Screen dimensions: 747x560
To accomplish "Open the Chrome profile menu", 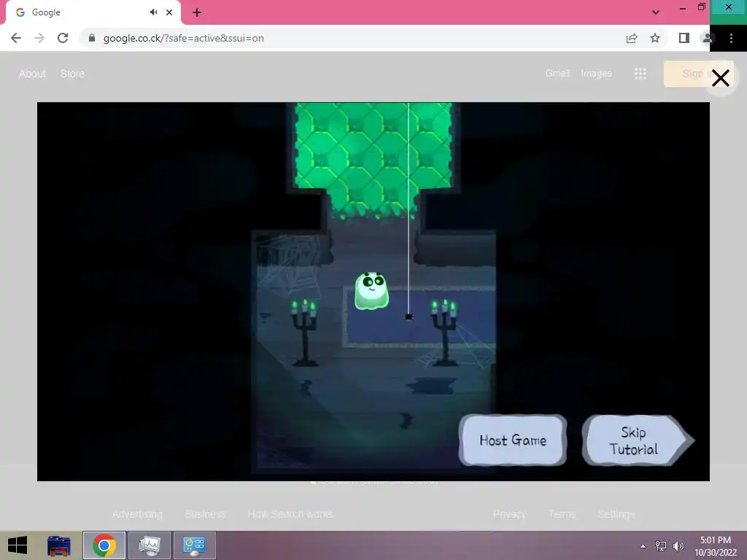I will point(708,38).
